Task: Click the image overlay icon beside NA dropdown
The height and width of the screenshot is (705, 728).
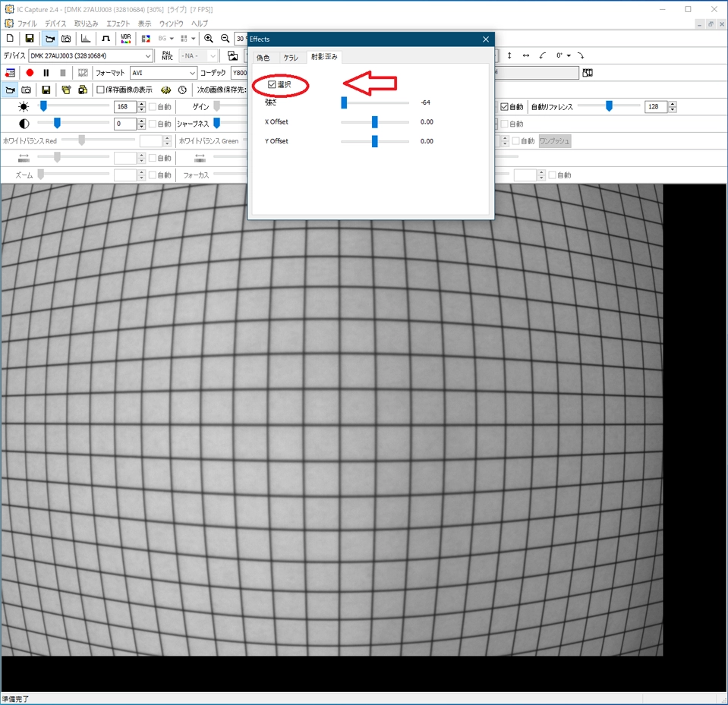Action: 232,55
